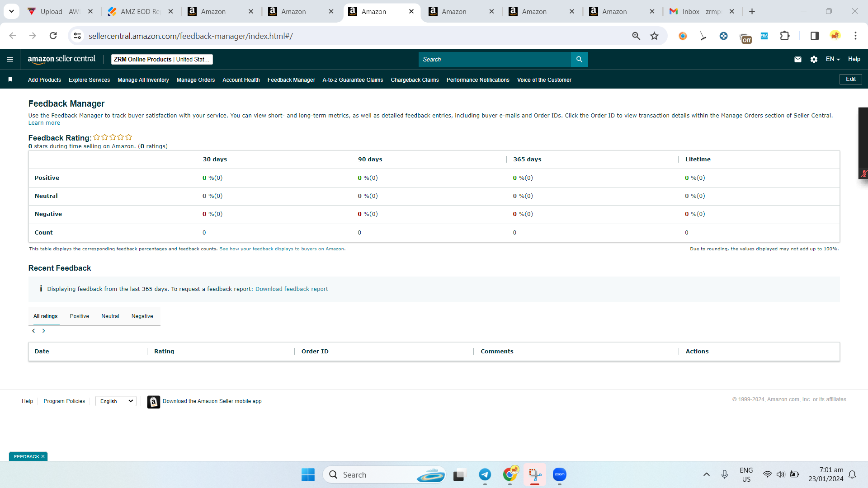Switch to the Neutral feedback tab
Viewport: 868px width, 488px height.
(110, 316)
